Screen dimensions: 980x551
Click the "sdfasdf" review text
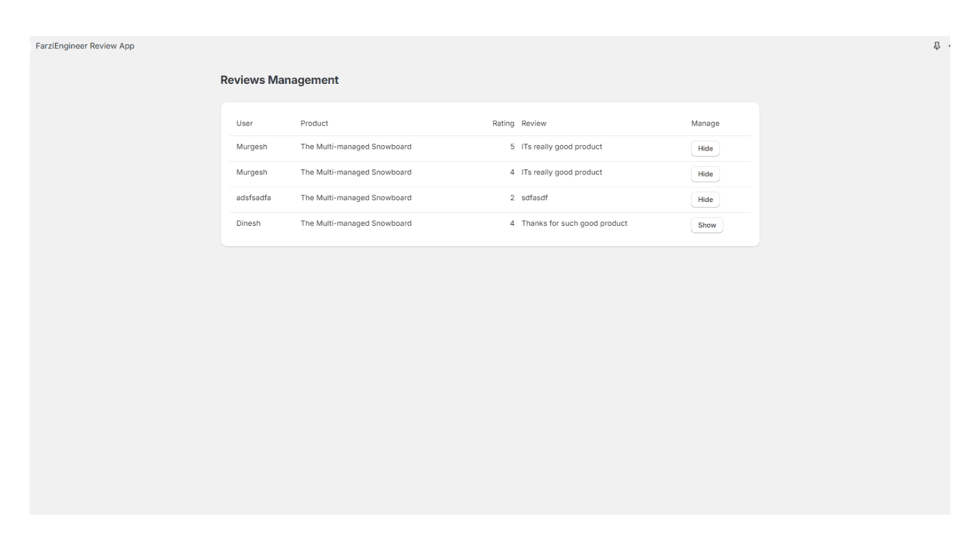coord(534,198)
